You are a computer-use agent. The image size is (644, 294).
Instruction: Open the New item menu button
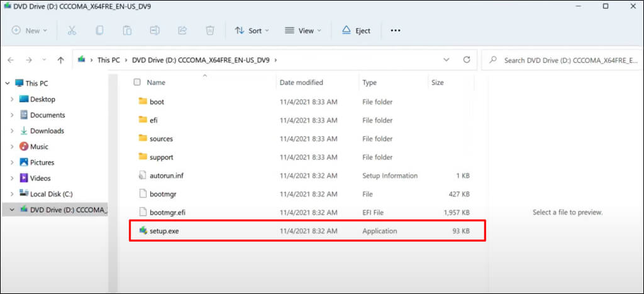pos(30,30)
